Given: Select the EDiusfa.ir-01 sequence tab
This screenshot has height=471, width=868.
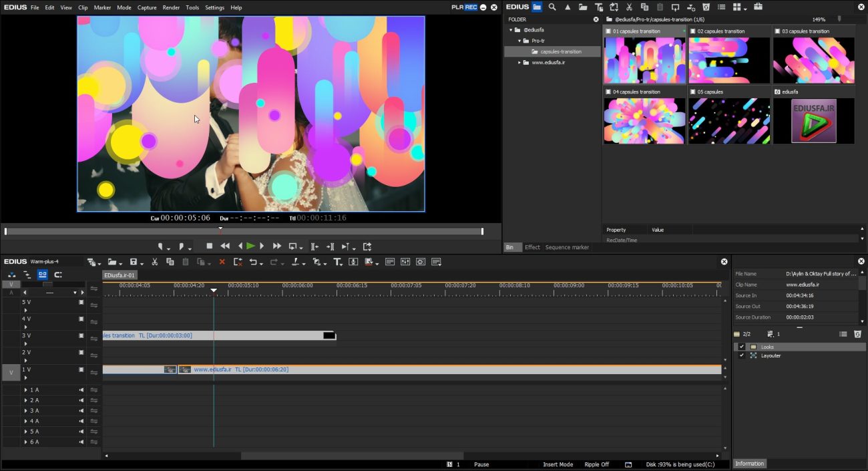Looking at the screenshot, I should (120, 275).
